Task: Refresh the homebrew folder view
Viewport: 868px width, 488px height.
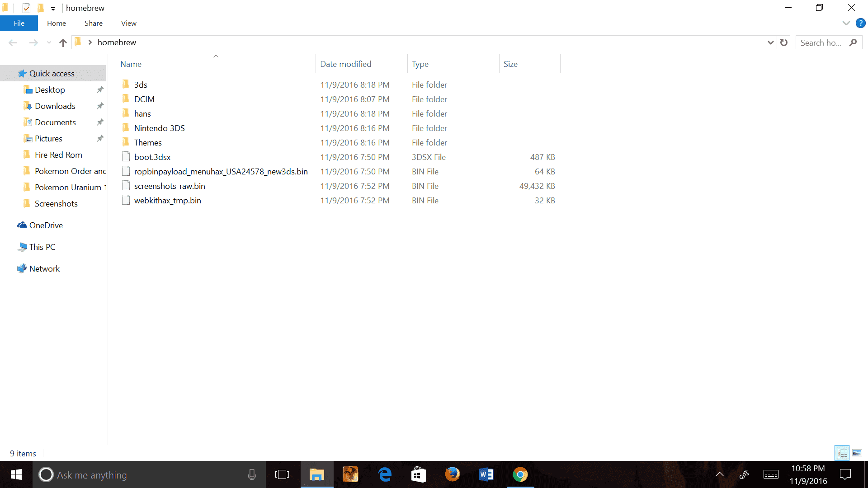Action: pyautogui.click(x=784, y=42)
